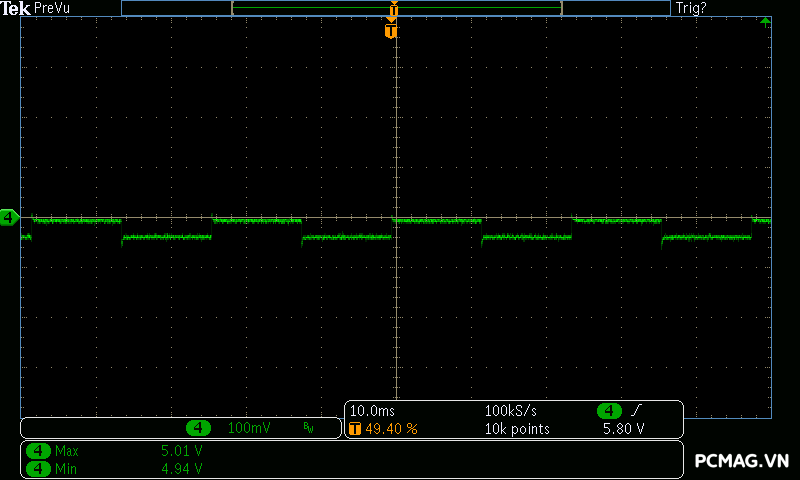
Task: Click the PreVu acquisition status label
Action: click(x=53, y=8)
